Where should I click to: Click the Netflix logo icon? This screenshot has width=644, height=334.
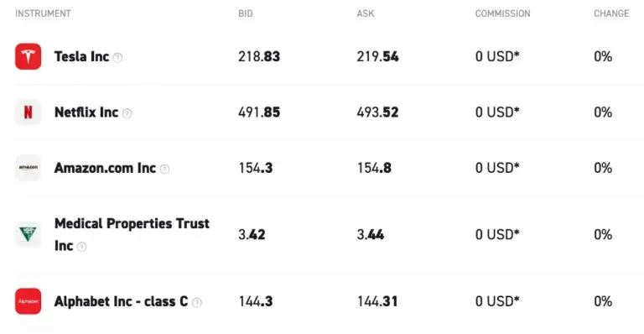tap(29, 112)
